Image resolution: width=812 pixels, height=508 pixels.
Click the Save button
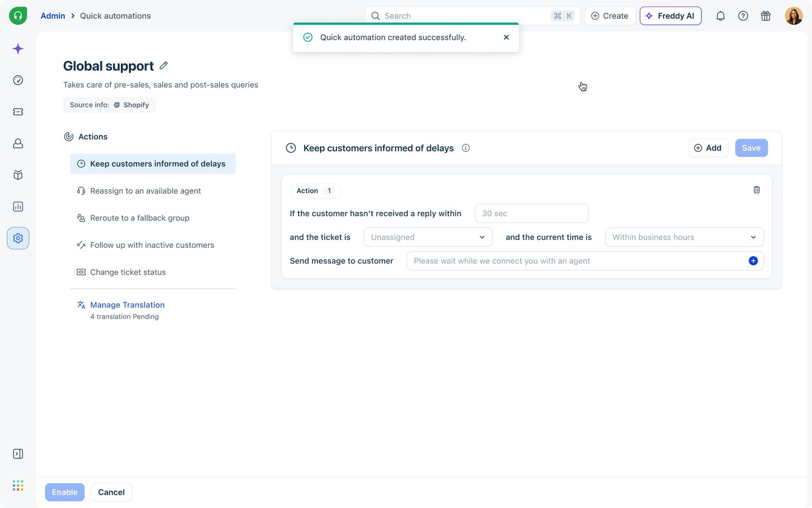(751, 148)
